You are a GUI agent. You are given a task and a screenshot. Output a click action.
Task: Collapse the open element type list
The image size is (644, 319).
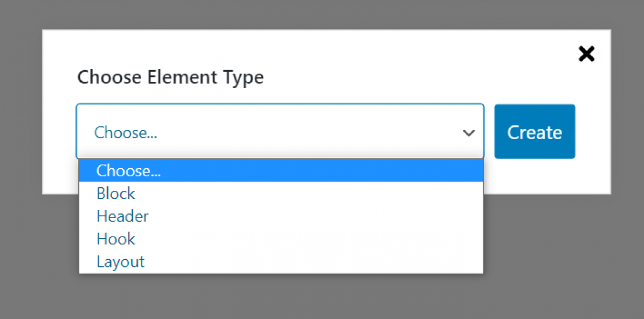(x=469, y=133)
